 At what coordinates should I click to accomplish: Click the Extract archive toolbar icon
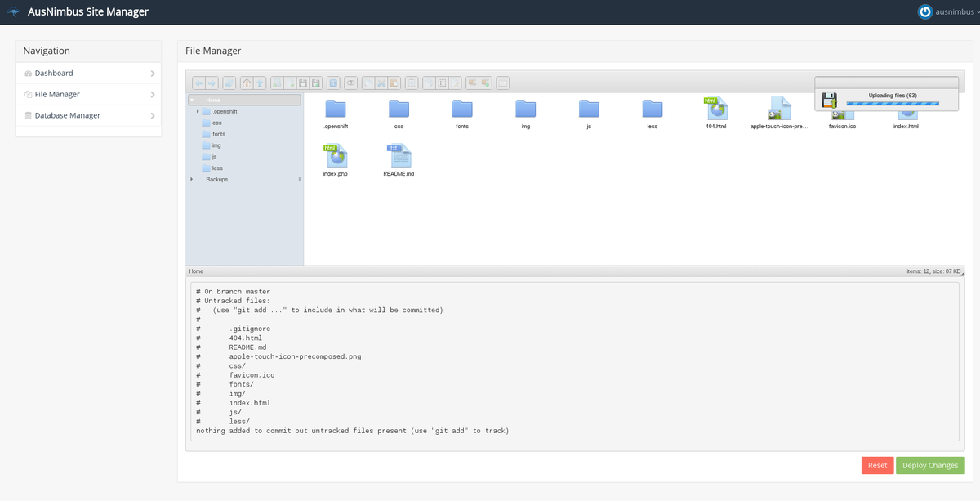click(472, 83)
